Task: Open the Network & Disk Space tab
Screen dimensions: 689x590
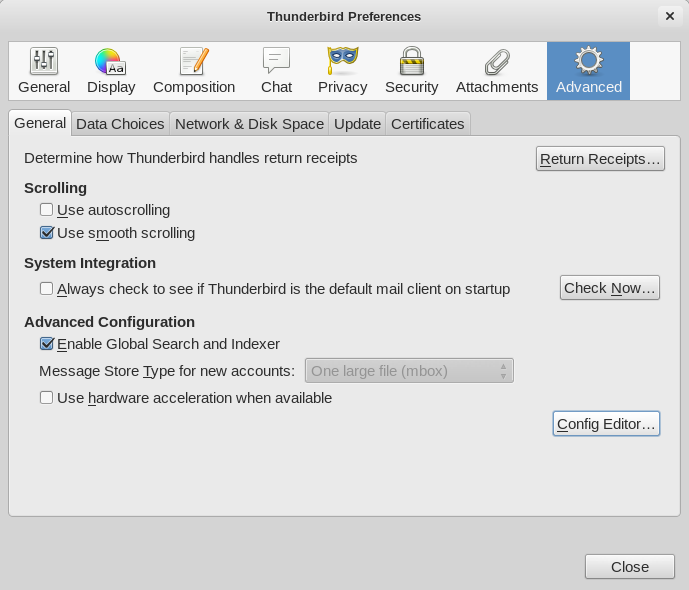Action: 249,124
